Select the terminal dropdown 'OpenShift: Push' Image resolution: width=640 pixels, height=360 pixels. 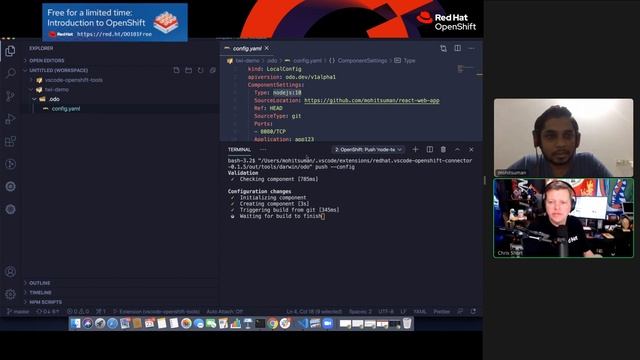pyautogui.click(x=368, y=149)
